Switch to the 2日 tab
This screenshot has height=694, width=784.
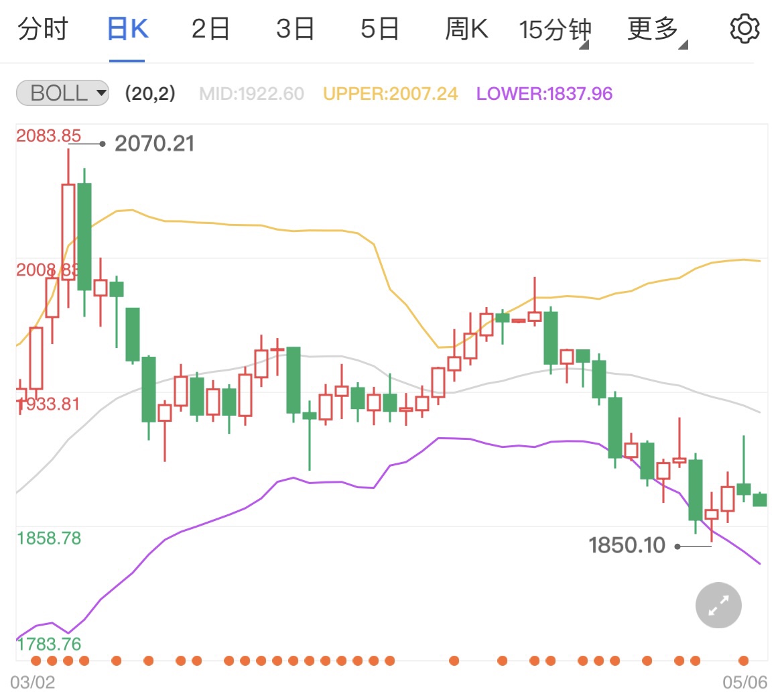point(210,29)
